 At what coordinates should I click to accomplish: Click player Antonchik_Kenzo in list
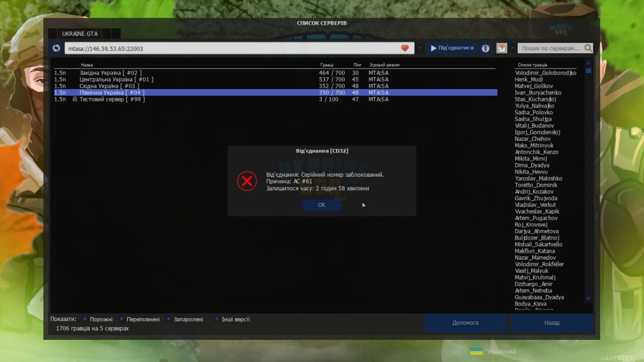click(x=536, y=152)
